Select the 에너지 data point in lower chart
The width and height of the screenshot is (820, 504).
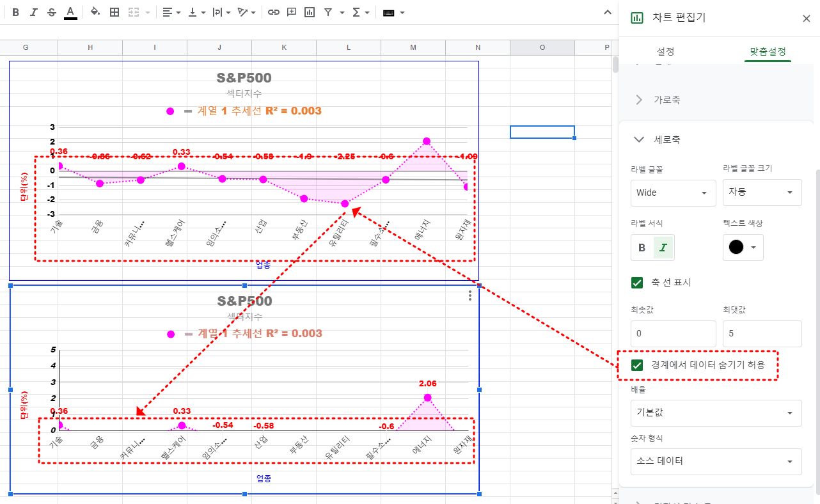[x=427, y=398]
